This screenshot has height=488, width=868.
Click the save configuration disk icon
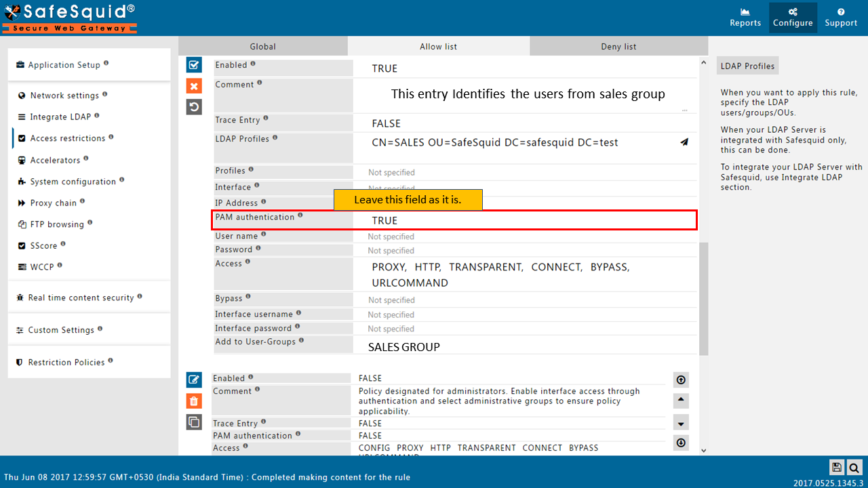point(837,467)
